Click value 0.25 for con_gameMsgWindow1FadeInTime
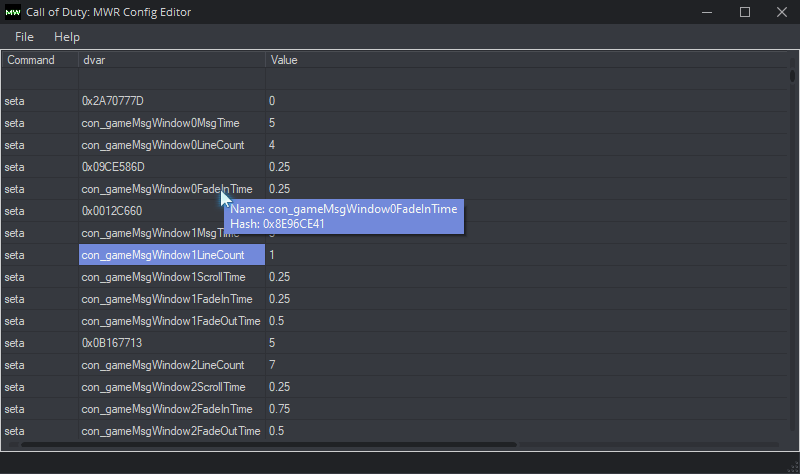This screenshot has width=800, height=474. [527, 298]
